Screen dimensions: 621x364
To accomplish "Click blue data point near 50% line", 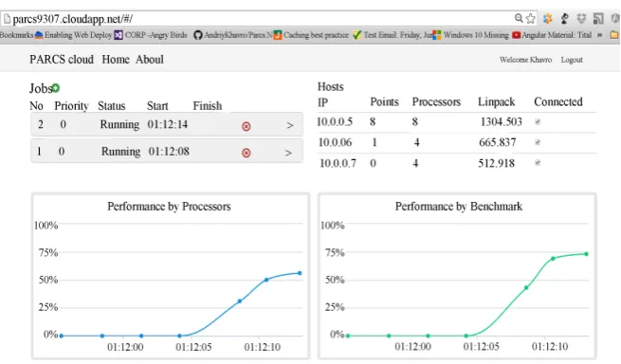I will tap(266, 280).
